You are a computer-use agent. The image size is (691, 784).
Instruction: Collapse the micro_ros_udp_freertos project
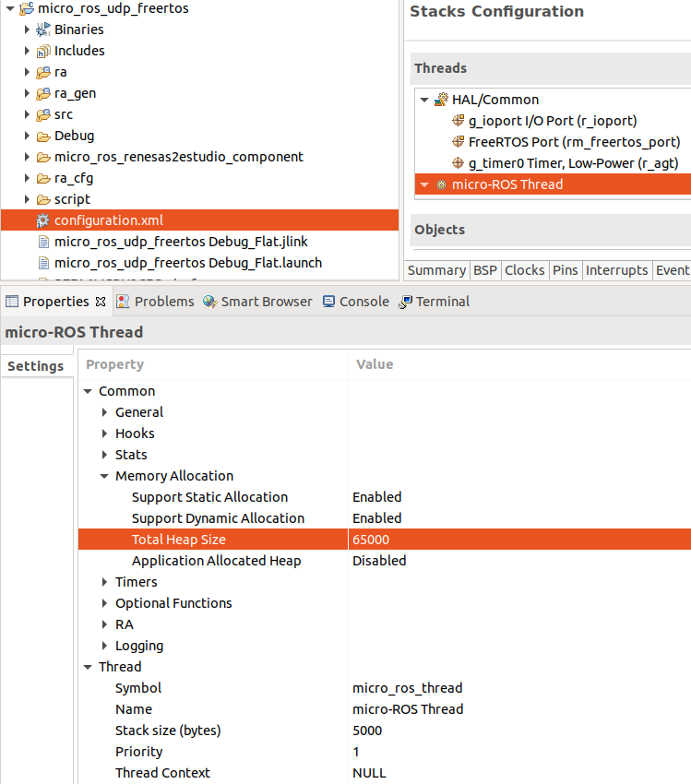[x=9, y=8]
